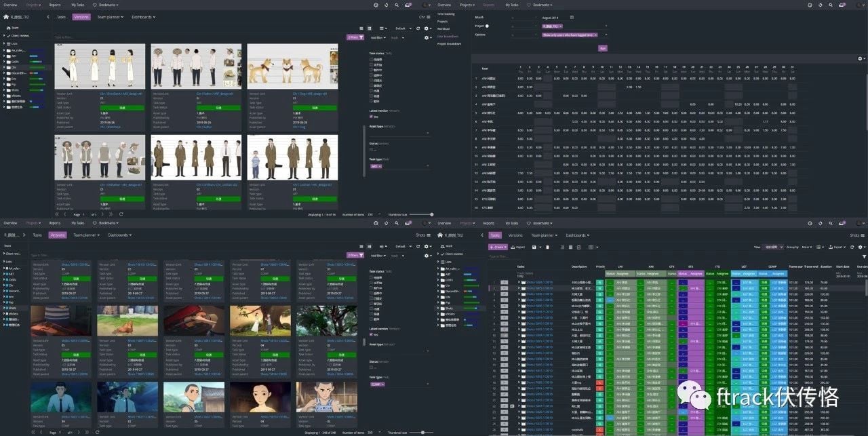Click Import in Tasks spreadsheet toolbar
This screenshot has height=436, width=868.
(x=519, y=247)
